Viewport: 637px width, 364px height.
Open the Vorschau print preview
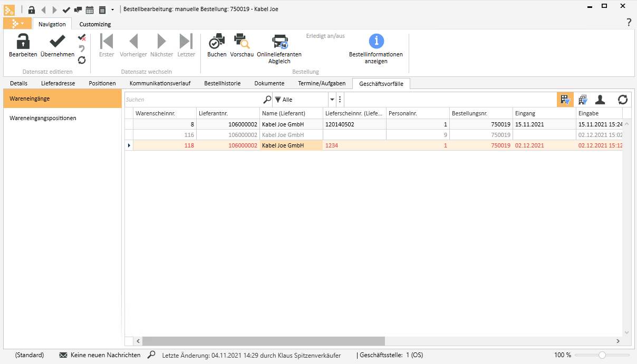242,42
